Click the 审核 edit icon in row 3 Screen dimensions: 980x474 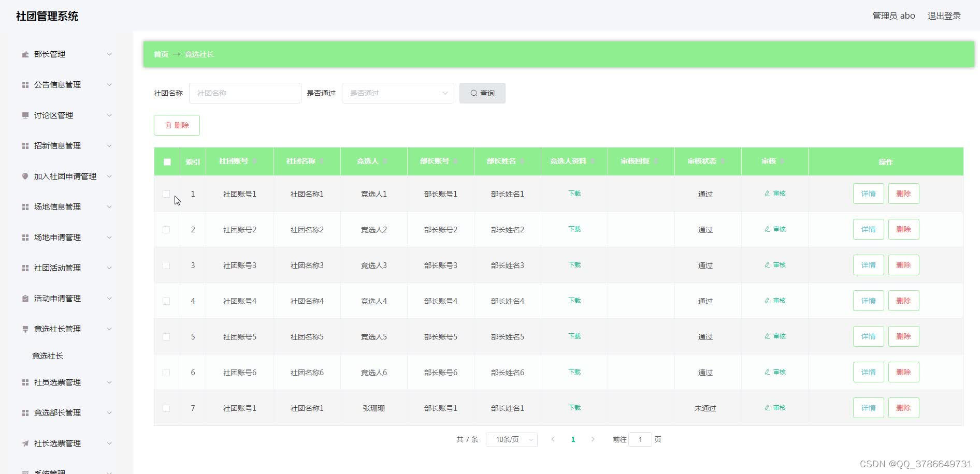[x=767, y=265]
